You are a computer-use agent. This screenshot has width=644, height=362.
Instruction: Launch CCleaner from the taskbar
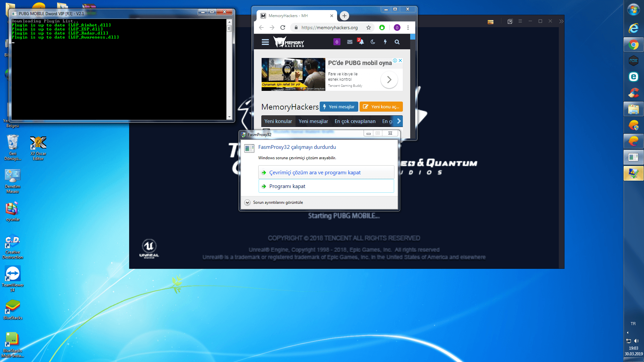[634, 93]
